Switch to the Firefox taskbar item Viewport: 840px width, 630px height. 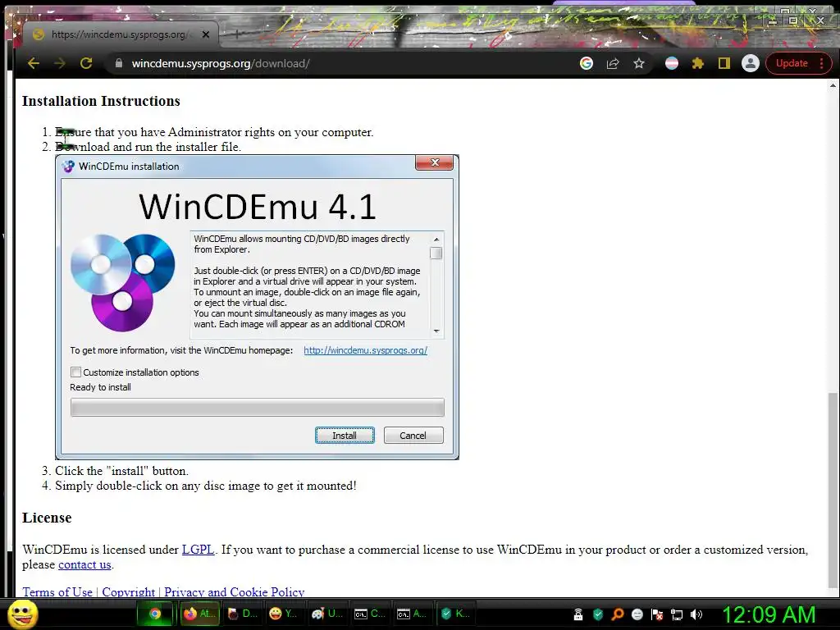click(199, 614)
